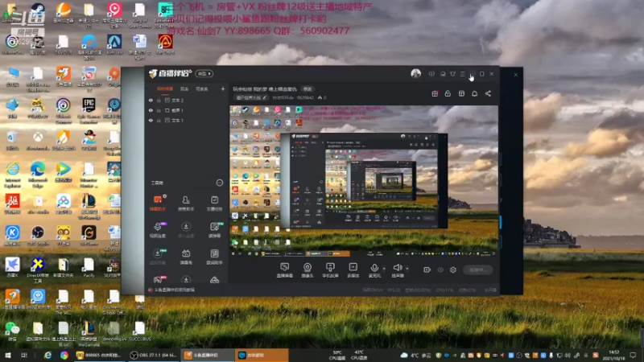Expand microphone options arrow
This screenshot has height=362, width=644.
[384, 269]
